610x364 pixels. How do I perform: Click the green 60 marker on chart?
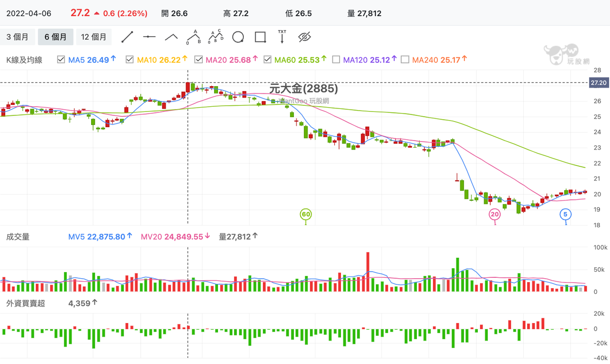(x=306, y=214)
